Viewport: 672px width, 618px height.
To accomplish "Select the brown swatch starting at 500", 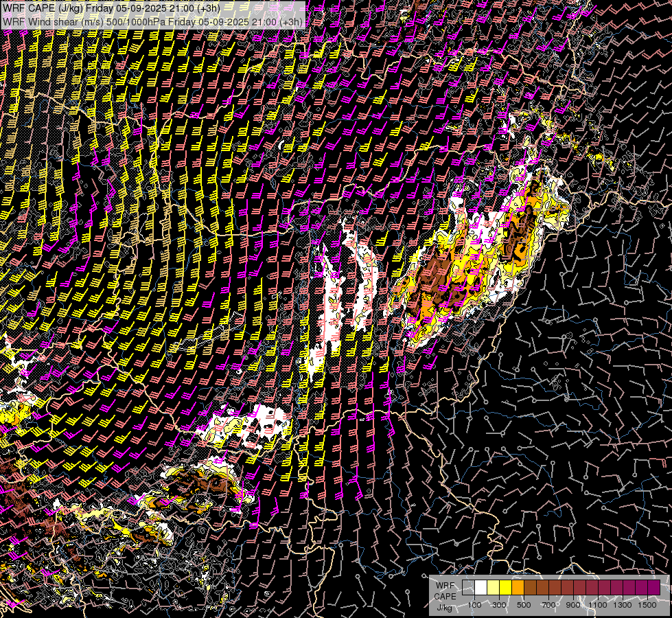I will pyautogui.click(x=530, y=588).
